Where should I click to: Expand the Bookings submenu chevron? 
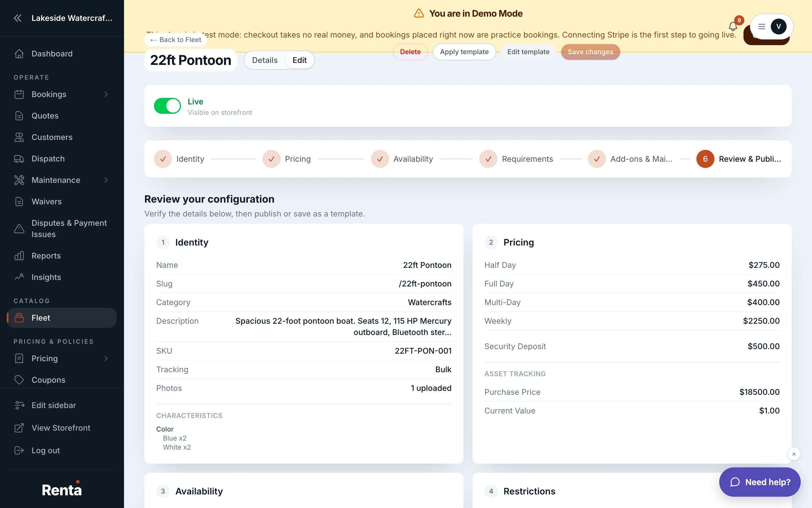coord(106,95)
